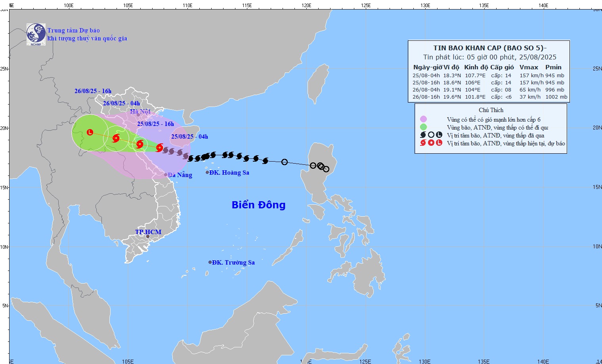This screenshot has width=602, height=364.
Task: Click the red storm icon at current position
Action: click(x=160, y=148)
